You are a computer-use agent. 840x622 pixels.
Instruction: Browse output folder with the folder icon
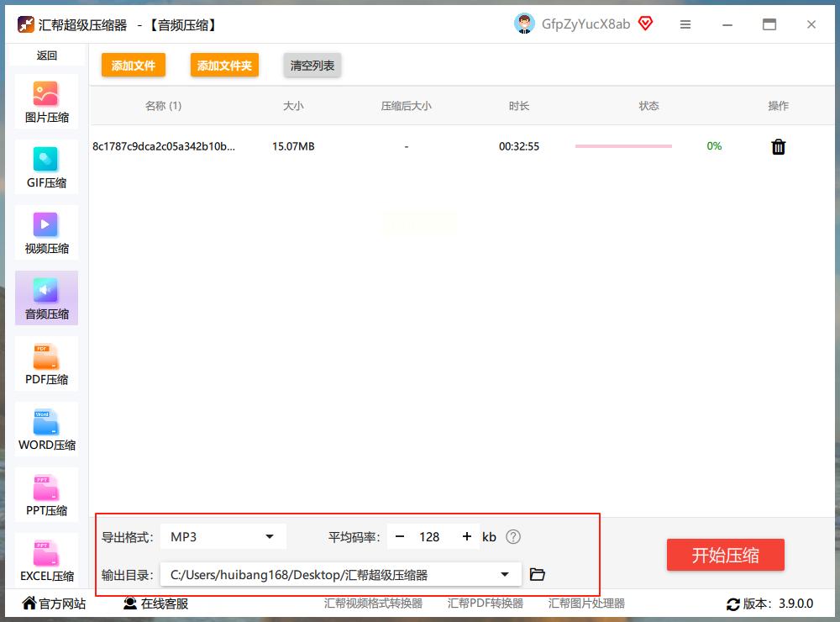[x=538, y=575]
